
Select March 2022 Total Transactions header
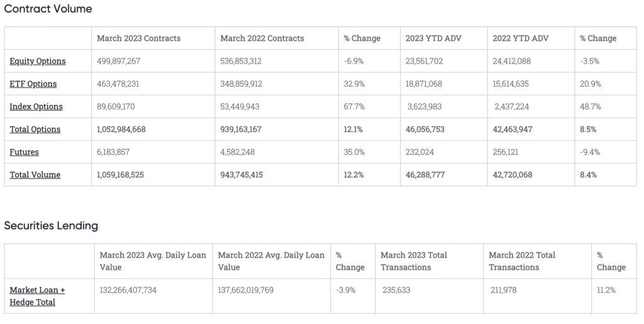[x=523, y=261]
